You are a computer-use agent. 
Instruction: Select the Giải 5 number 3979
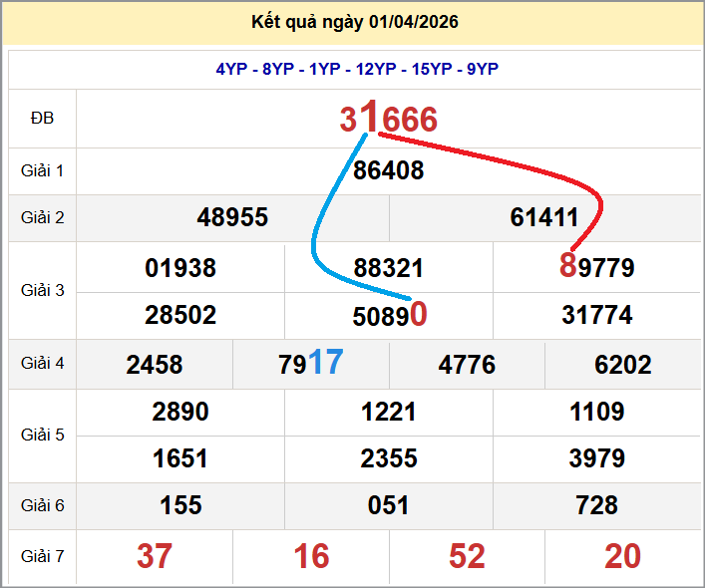pos(597,458)
